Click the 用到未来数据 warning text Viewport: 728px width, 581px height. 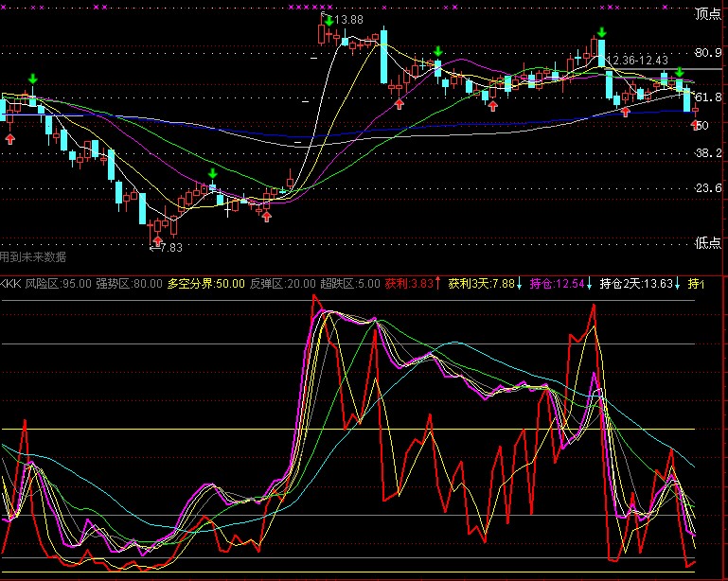click(33, 256)
